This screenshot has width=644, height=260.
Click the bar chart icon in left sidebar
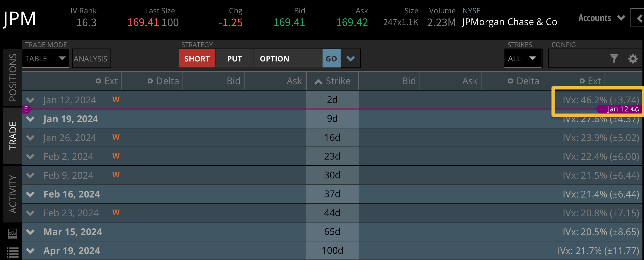(x=12, y=233)
